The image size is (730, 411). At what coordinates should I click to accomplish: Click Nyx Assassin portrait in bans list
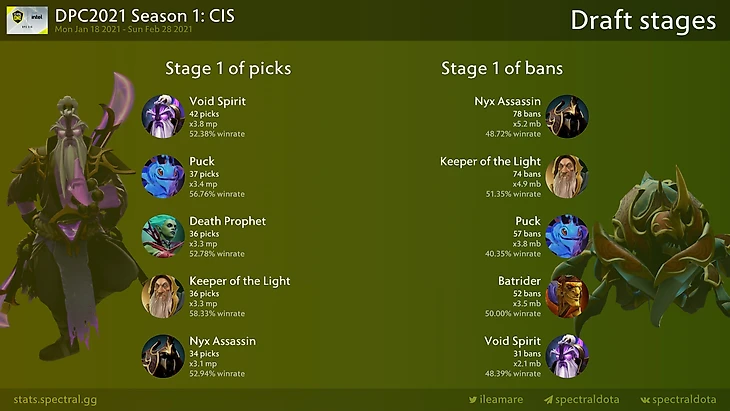tap(567, 116)
